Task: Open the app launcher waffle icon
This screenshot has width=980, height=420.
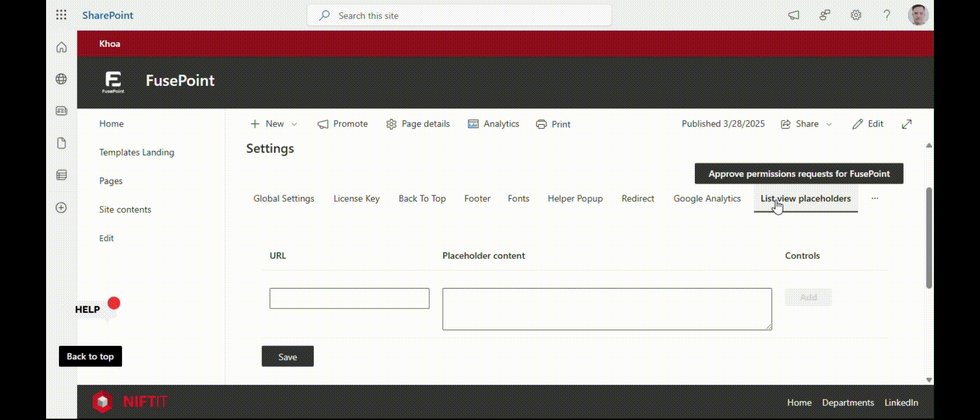Action: pos(61,15)
